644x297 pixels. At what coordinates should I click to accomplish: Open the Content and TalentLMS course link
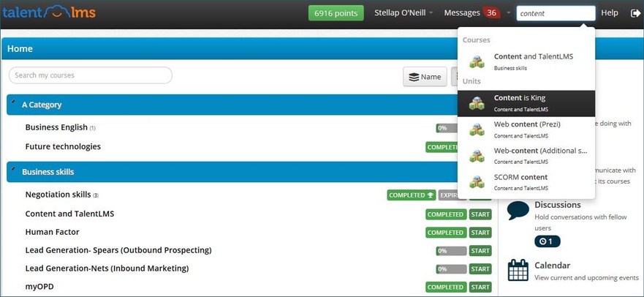point(70,214)
